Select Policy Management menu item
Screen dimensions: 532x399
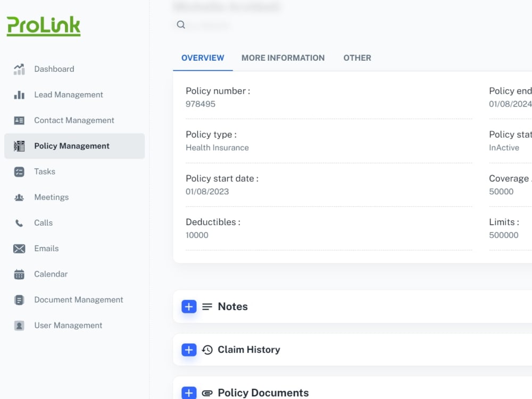coord(74,146)
